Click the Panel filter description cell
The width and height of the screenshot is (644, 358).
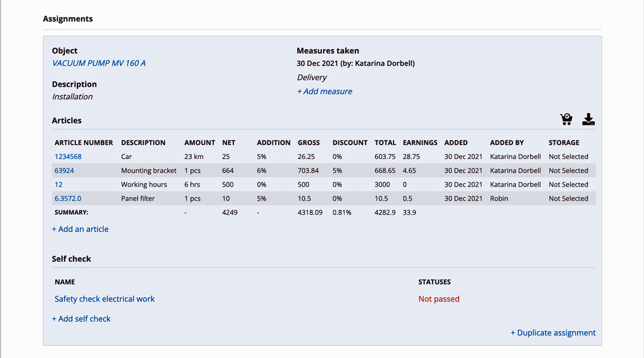[x=138, y=198]
